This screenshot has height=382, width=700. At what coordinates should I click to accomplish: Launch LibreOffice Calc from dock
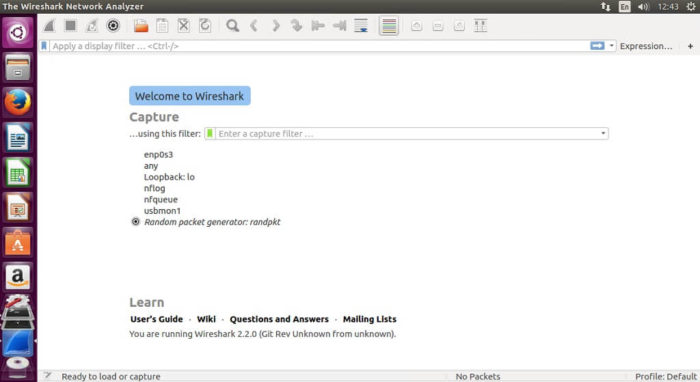(x=18, y=172)
